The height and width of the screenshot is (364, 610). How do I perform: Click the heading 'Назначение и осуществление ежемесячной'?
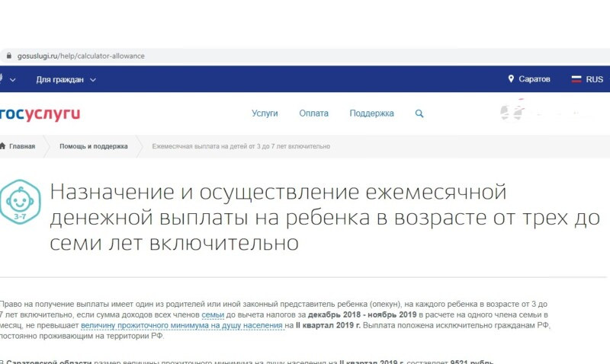pos(278,191)
